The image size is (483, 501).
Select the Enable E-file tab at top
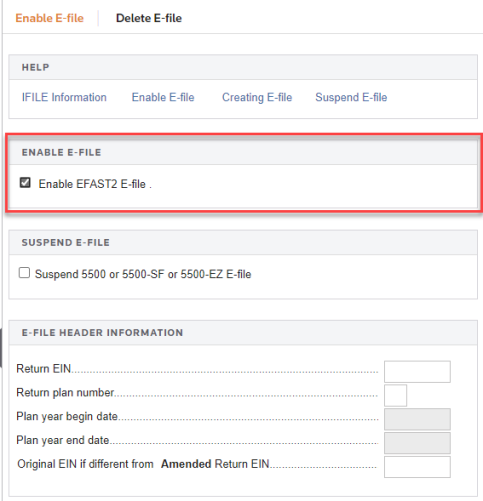(49, 18)
